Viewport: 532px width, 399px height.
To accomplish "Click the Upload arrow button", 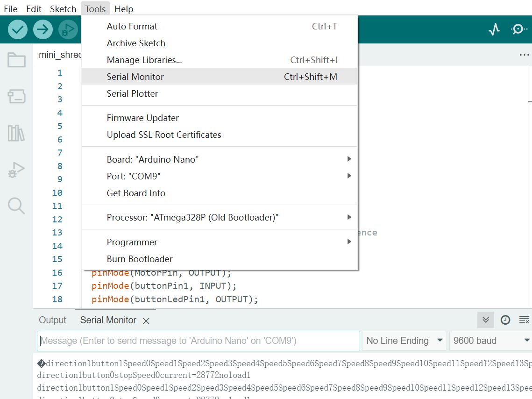I will pos(43,29).
